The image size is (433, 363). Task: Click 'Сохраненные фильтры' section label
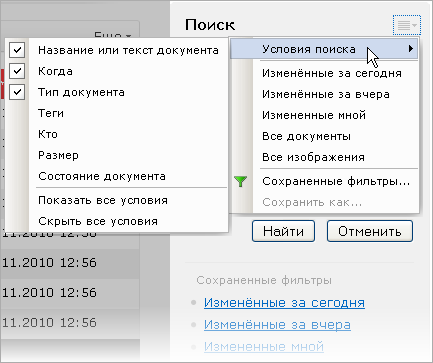(264, 280)
